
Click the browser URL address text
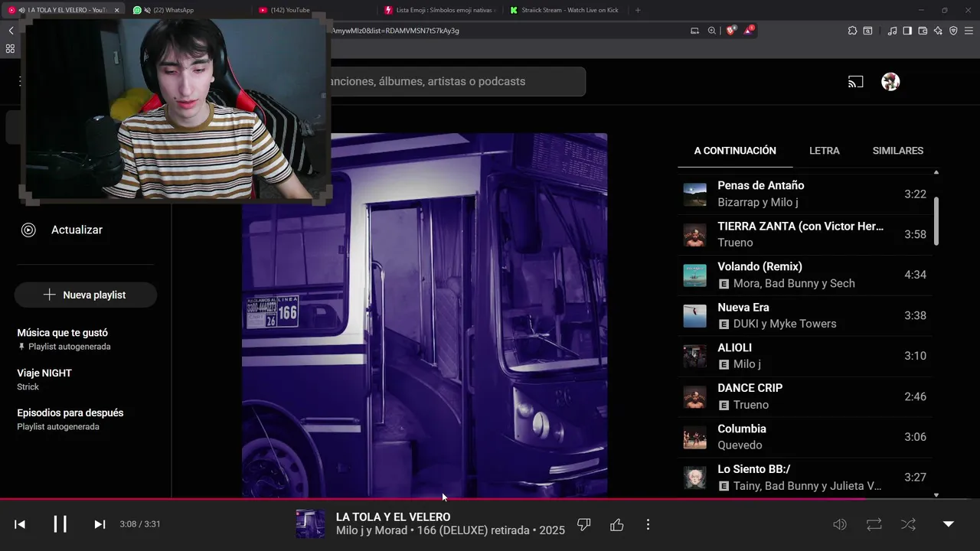click(395, 31)
